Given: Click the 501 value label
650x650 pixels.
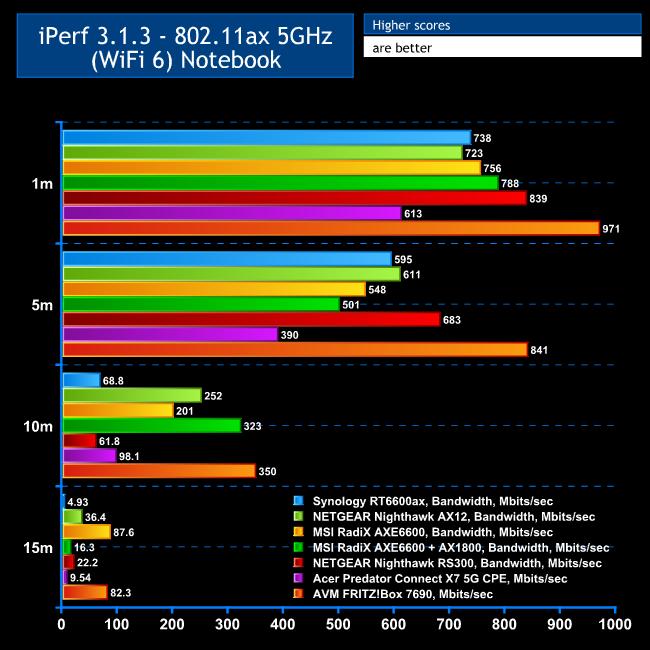Looking at the screenshot, I should pos(351,305).
